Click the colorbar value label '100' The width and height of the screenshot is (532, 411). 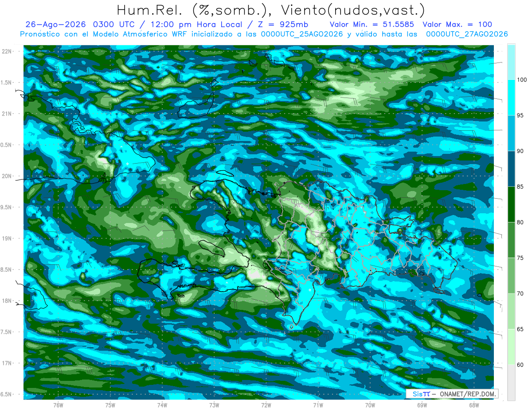point(523,80)
